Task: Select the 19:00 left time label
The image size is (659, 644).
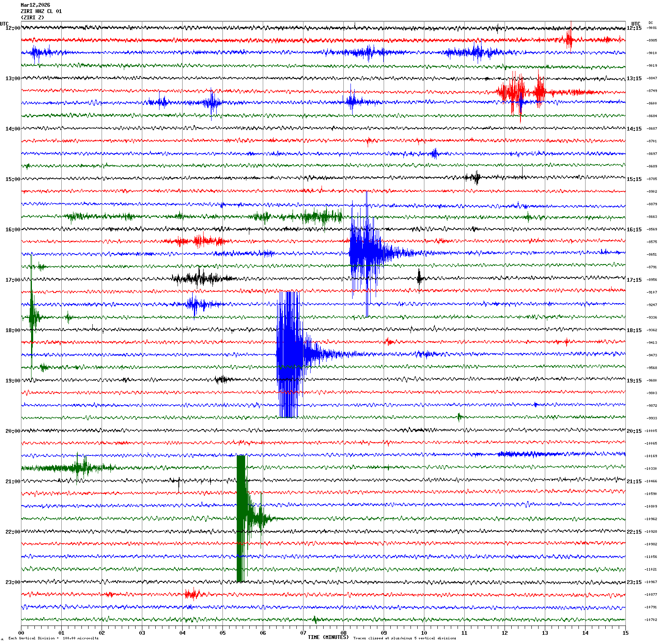Action: click(13, 381)
